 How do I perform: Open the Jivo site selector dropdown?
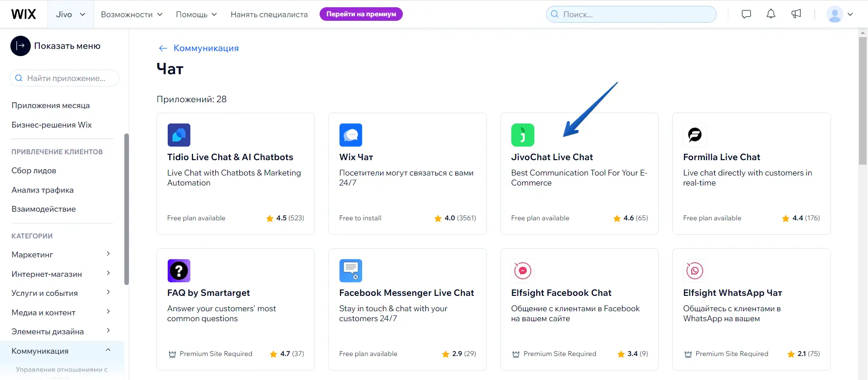71,14
